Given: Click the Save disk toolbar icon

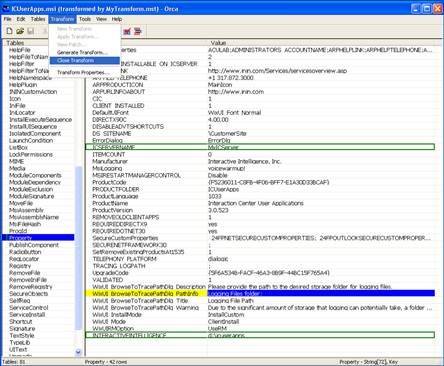Looking at the screenshot, I should 31,31.
